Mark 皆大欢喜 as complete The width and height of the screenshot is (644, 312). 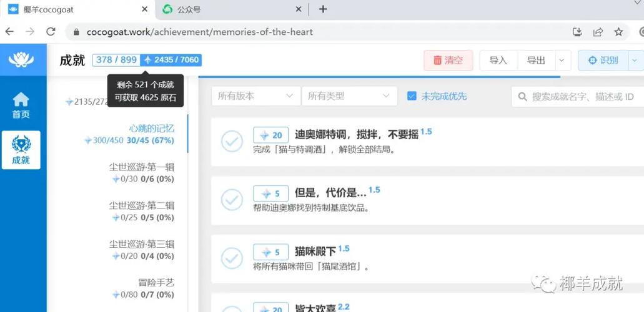(x=232, y=309)
